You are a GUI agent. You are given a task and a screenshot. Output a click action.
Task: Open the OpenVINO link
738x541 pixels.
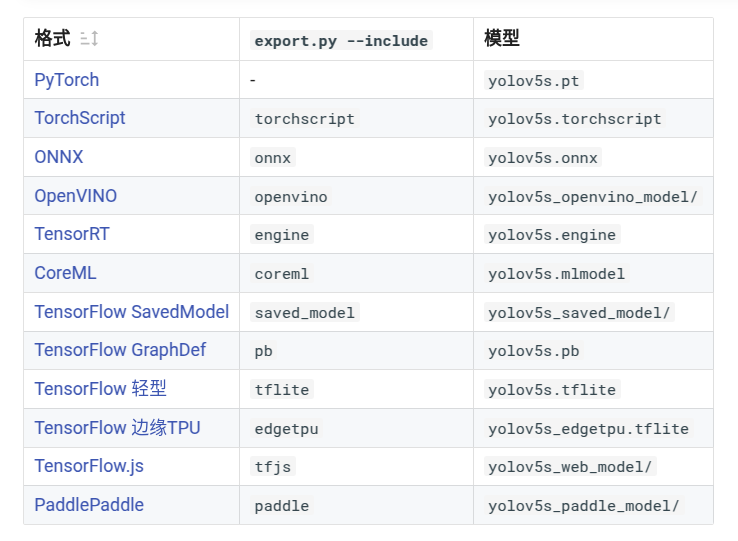[76, 196]
